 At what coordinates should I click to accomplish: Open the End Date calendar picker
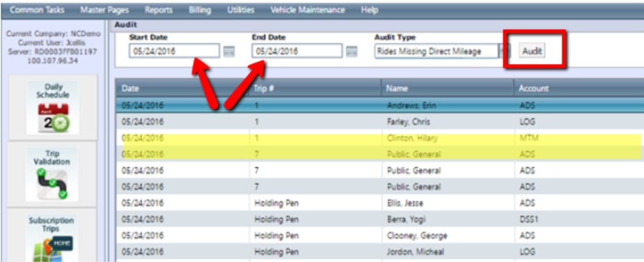click(x=352, y=52)
